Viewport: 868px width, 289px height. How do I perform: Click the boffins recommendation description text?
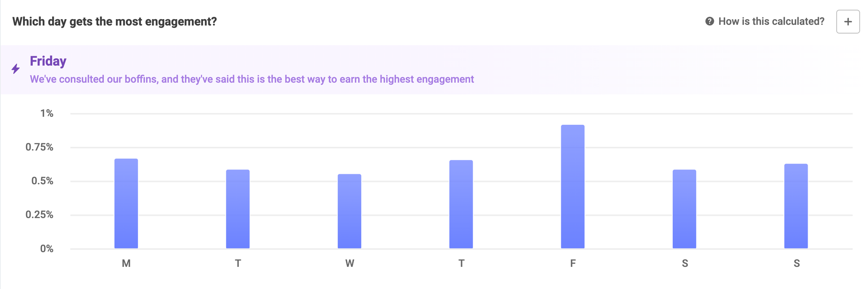coord(252,79)
